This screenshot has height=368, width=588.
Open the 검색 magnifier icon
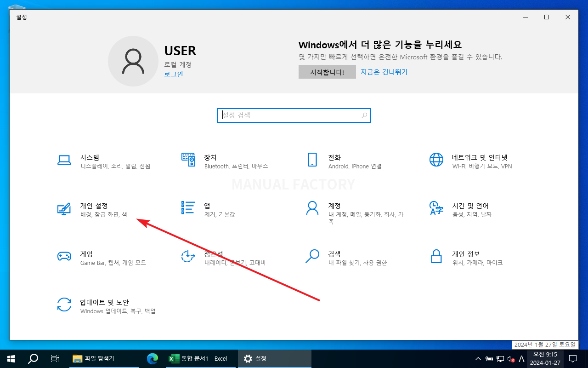312,256
